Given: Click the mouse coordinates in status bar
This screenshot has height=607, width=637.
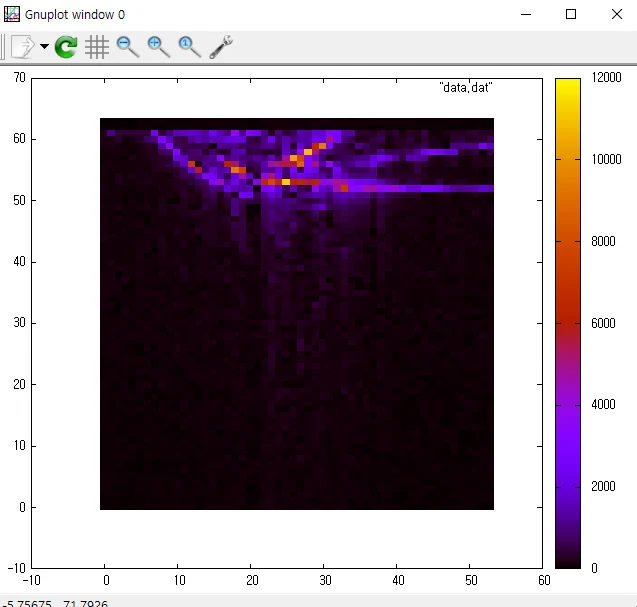Looking at the screenshot, I should tap(57, 603).
